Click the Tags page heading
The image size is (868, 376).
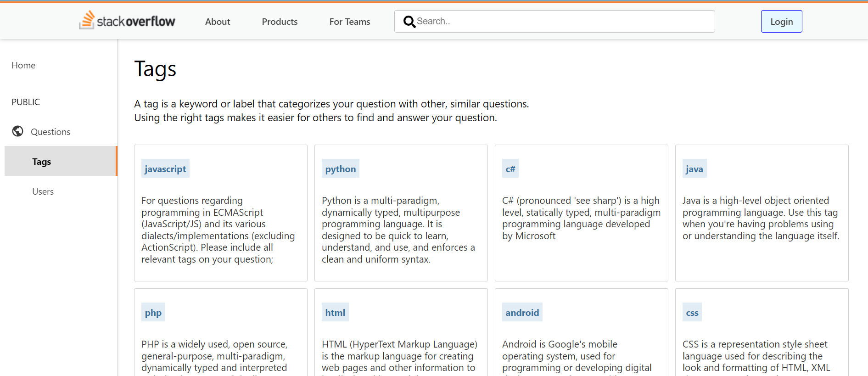[x=155, y=69]
